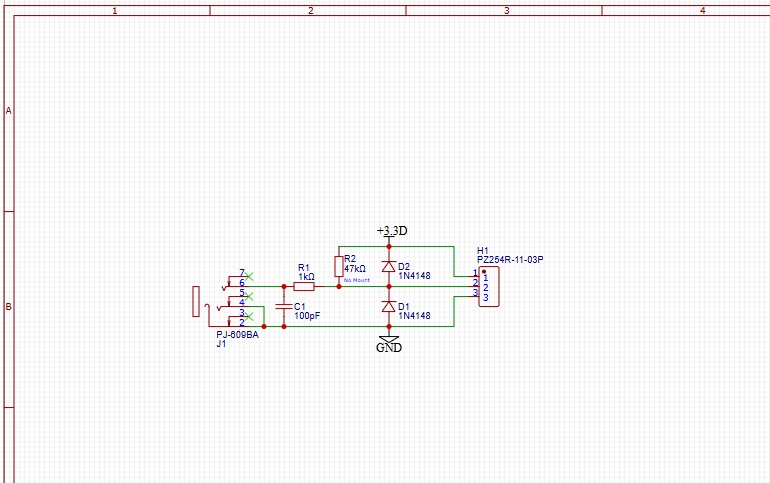Select the D1 diode symbol
770x483 pixels.
(x=388, y=306)
